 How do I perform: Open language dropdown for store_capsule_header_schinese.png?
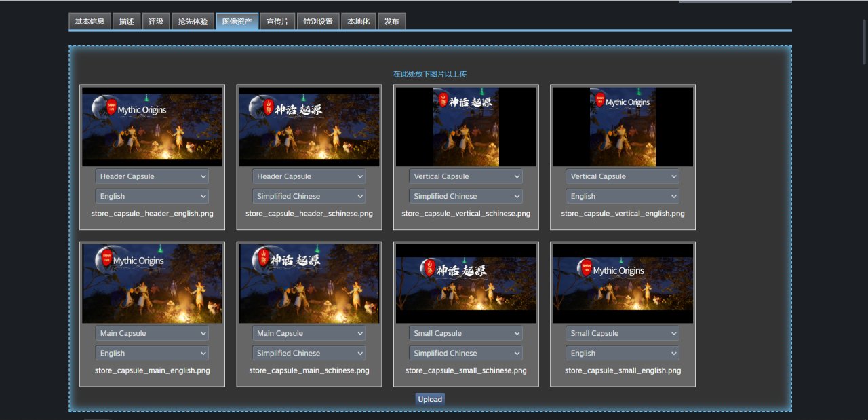point(309,196)
